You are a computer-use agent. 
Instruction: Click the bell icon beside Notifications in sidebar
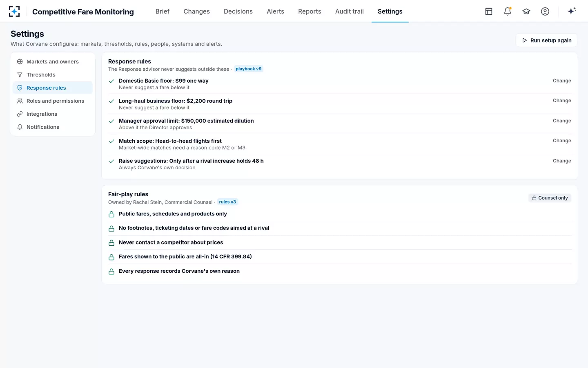tap(20, 127)
